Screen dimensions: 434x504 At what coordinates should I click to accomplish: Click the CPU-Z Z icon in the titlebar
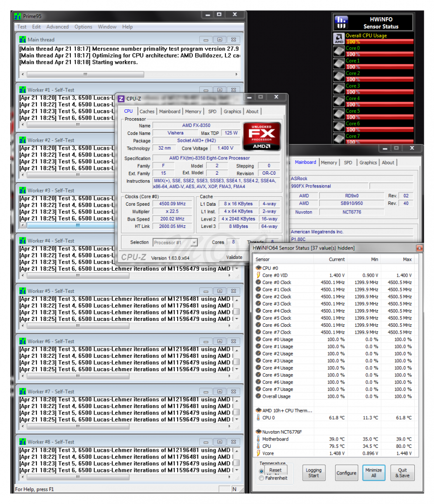click(121, 98)
